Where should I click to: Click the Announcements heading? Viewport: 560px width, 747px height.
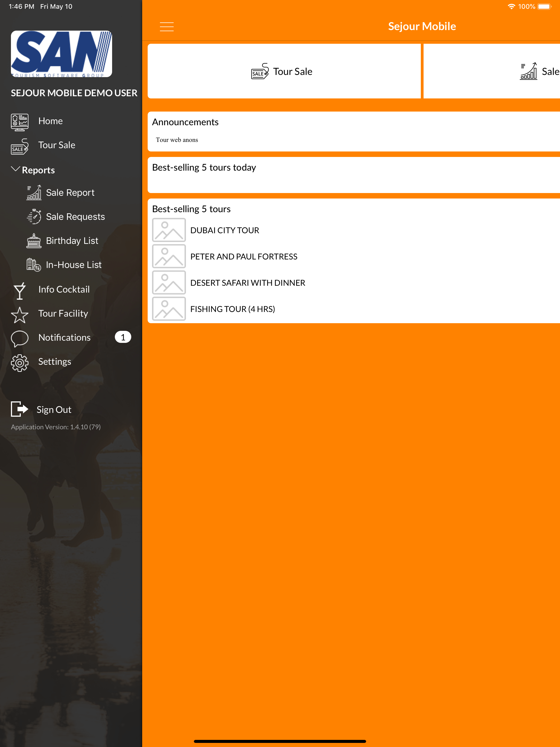click(185, 122)
